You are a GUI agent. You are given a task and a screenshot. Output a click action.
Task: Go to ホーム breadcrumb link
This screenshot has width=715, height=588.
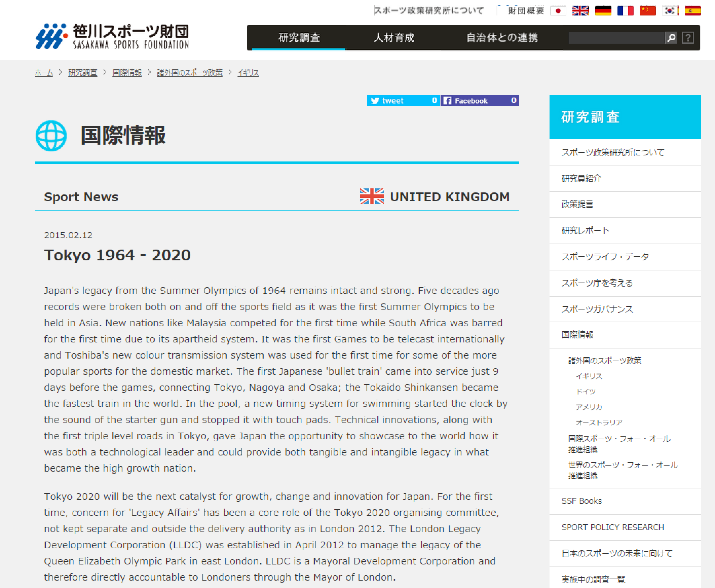click(44, 73)
